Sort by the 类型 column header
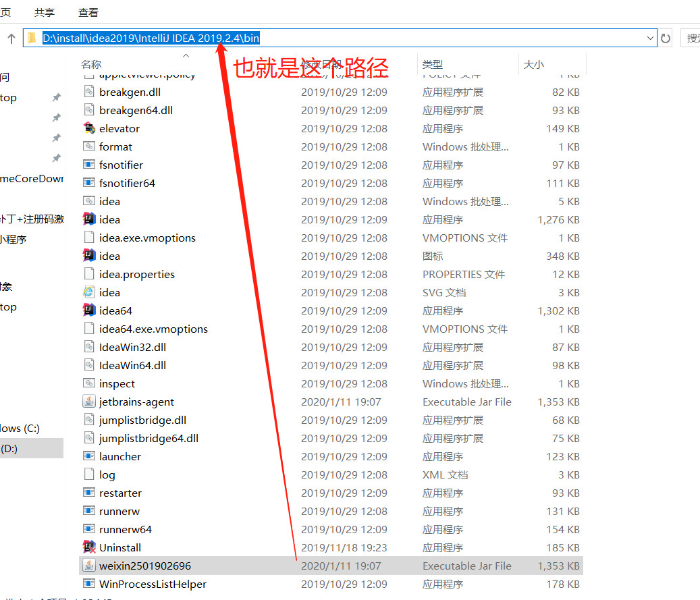 click(432, 65)
